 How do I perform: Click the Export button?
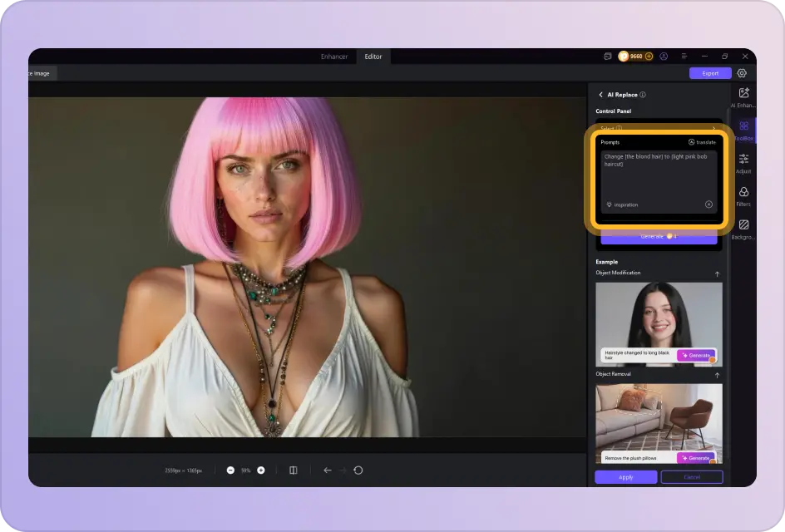tap(709, 73)
